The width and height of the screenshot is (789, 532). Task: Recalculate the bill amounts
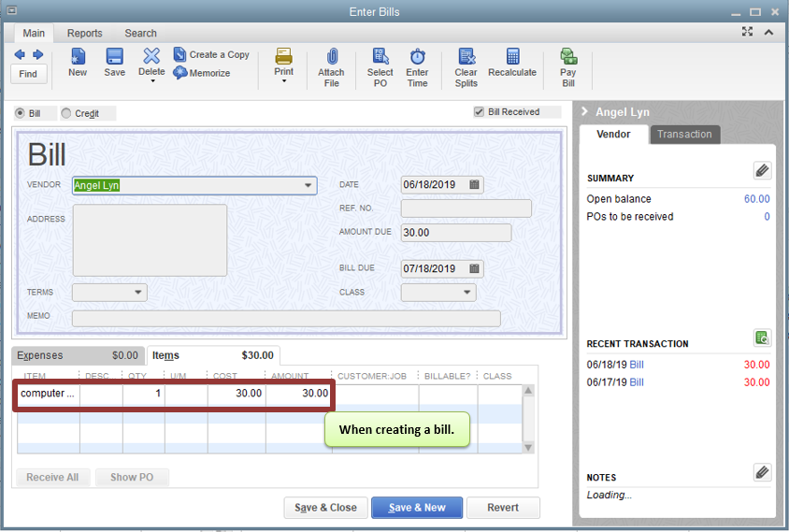(x=512, y=63)
